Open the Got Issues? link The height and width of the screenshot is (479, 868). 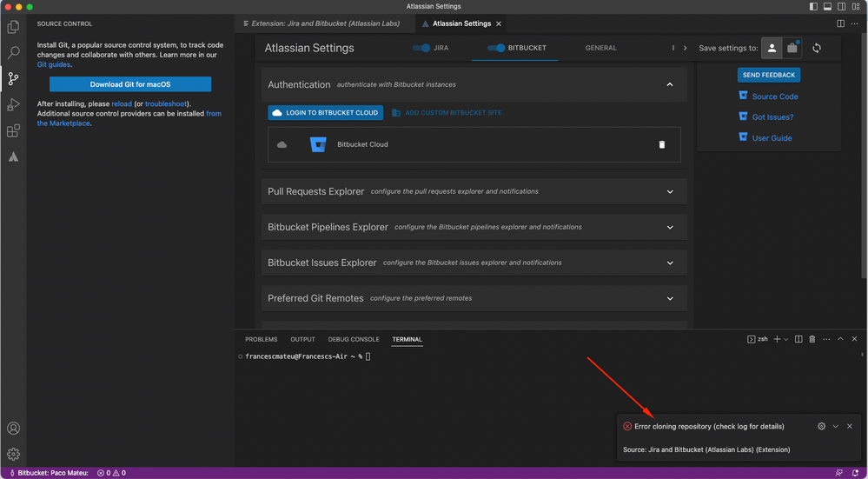click(x=772, y=117)
